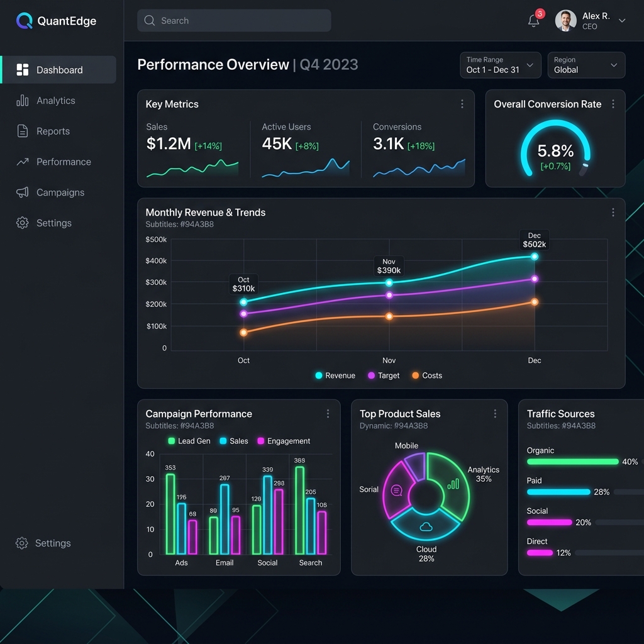This screenshot has height=644, width=644.
Task: Go to Dashboard in sidebar
Action: click(58, 70)
